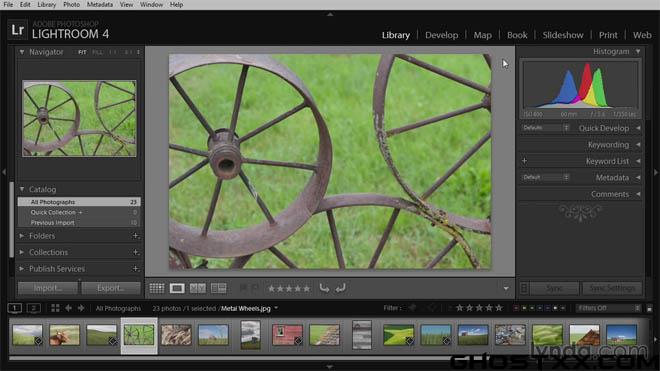Expand the Collections panel
Screen dimensions: 660x371
pyautogui.click(x=21, y=252)
